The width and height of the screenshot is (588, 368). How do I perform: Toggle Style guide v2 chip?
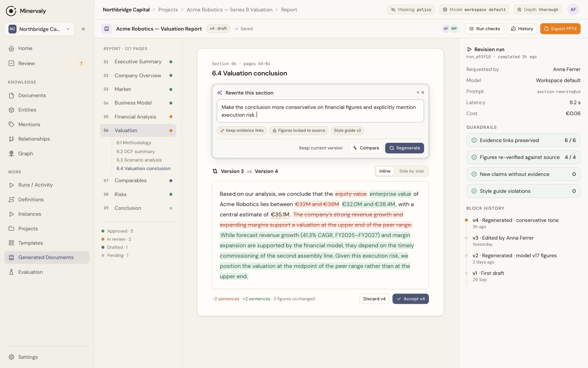click(347, 130)
